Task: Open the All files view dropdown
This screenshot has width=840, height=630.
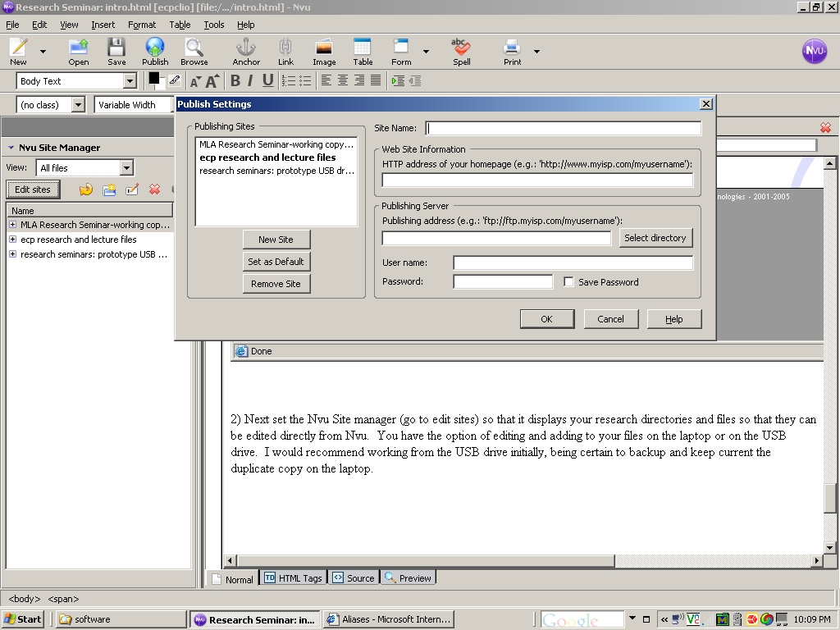Action: click(126, 168)
